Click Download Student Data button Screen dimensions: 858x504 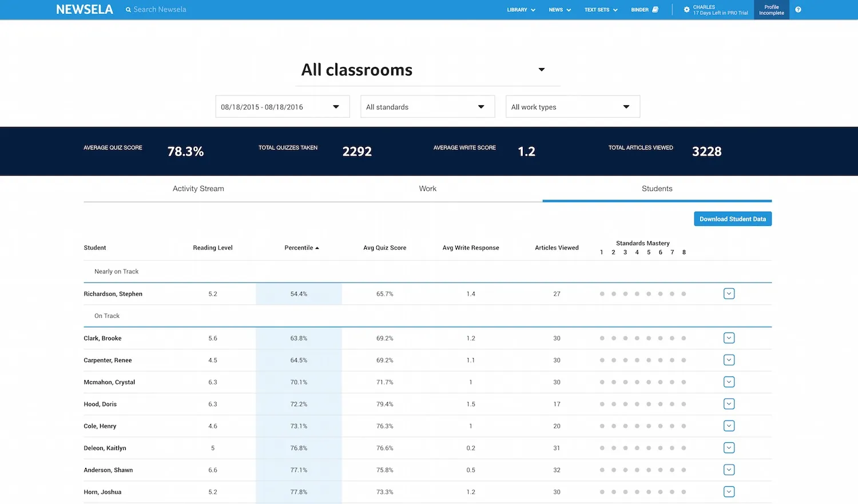[x=732, y=219]
